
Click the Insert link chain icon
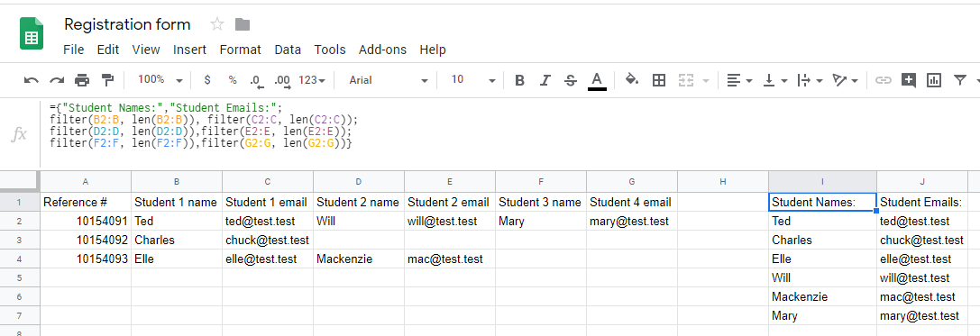click(x=883, y=80)
